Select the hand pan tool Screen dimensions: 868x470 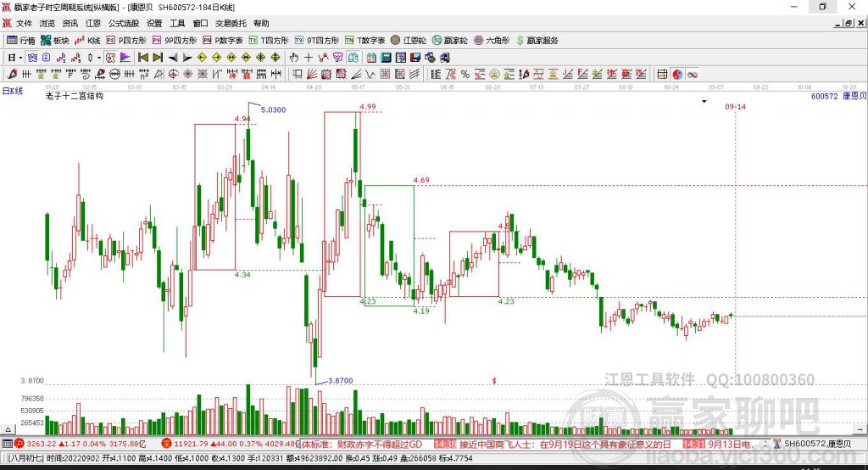tap(293, 58)
